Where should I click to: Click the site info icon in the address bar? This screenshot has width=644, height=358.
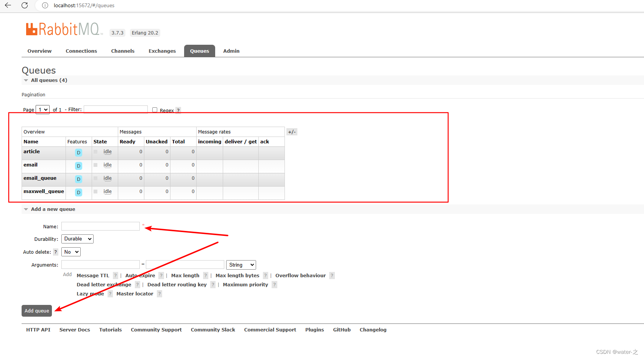[x=45, y=5]
